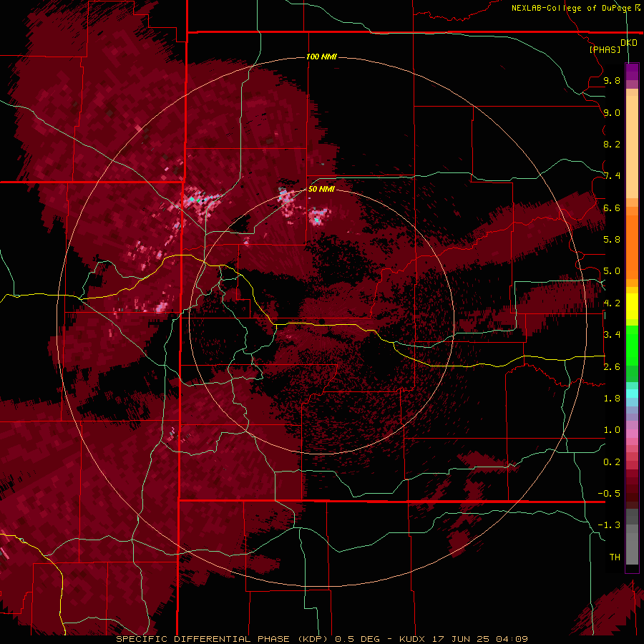Click the 0.5 DEG elevation angle text
This screenshot has height=644, width=644.
click(357, 639)
